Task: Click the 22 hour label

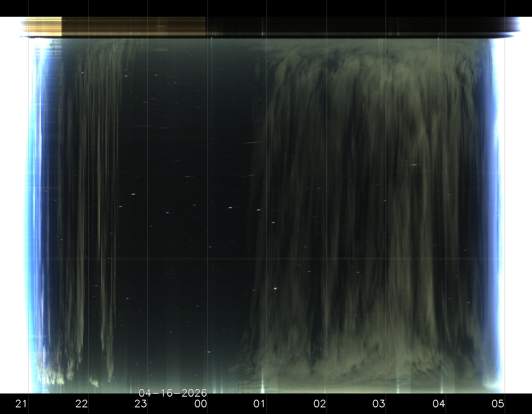Action: click(x=81, y=404)
